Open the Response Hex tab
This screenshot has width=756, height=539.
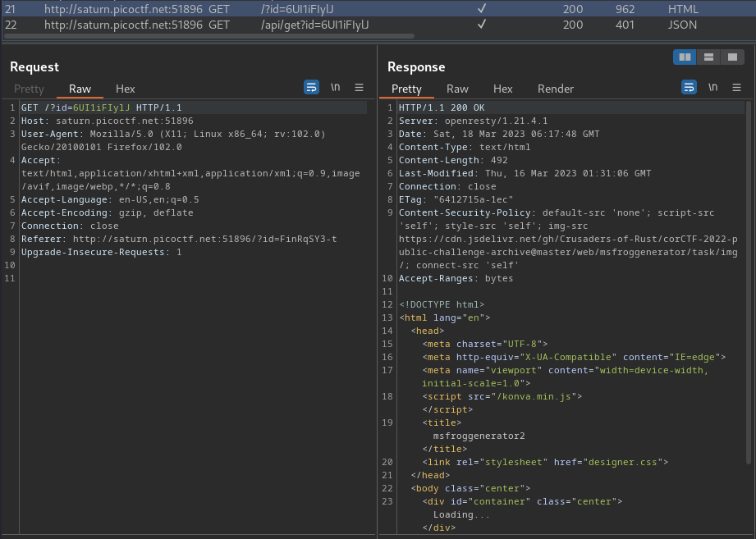tap(503, 89)
